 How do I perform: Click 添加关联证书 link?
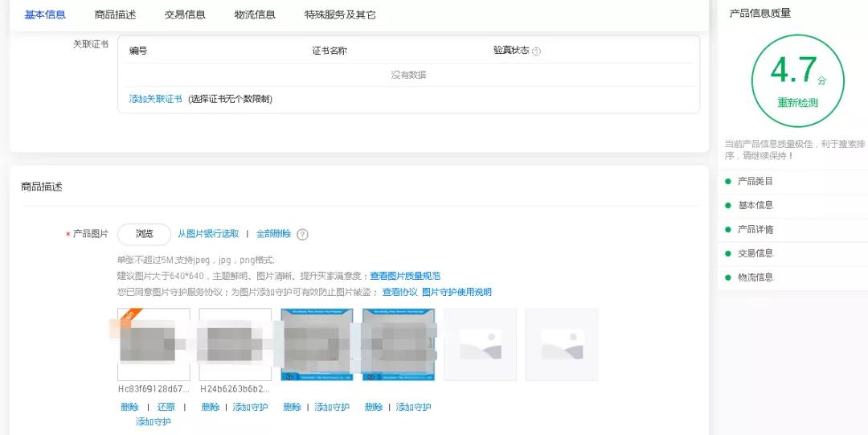coord(156,99)
